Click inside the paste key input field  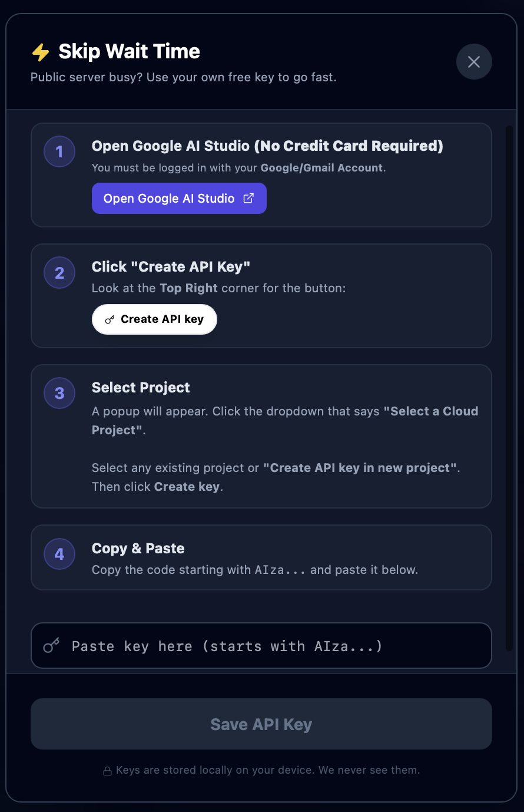click(261, 645)
